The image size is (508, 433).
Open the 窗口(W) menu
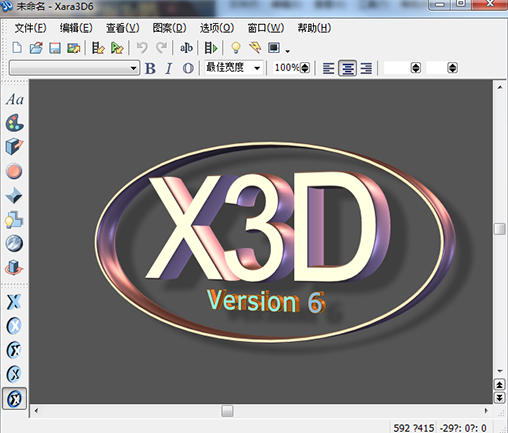tap(265, 28)
